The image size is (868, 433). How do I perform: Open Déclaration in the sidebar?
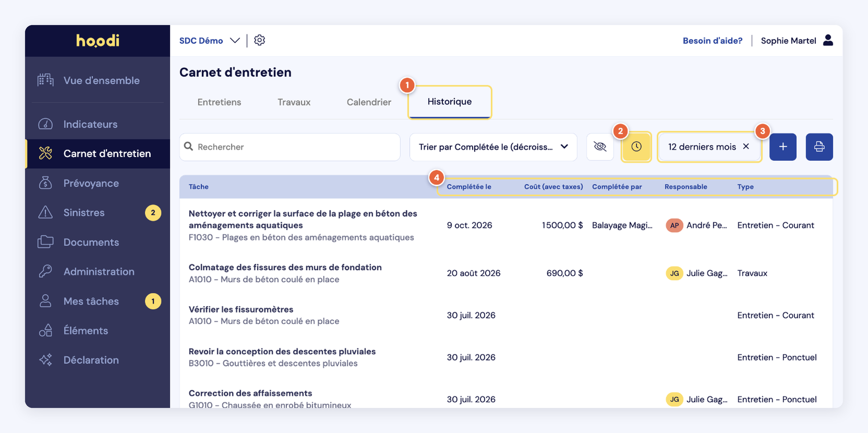pyautogui.click(x=98, y=360)
